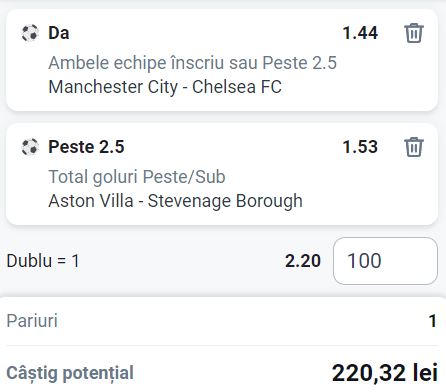Click the Câștig potențial label
The width and height of the screenshot is (446, 392).
click(70, 373)
